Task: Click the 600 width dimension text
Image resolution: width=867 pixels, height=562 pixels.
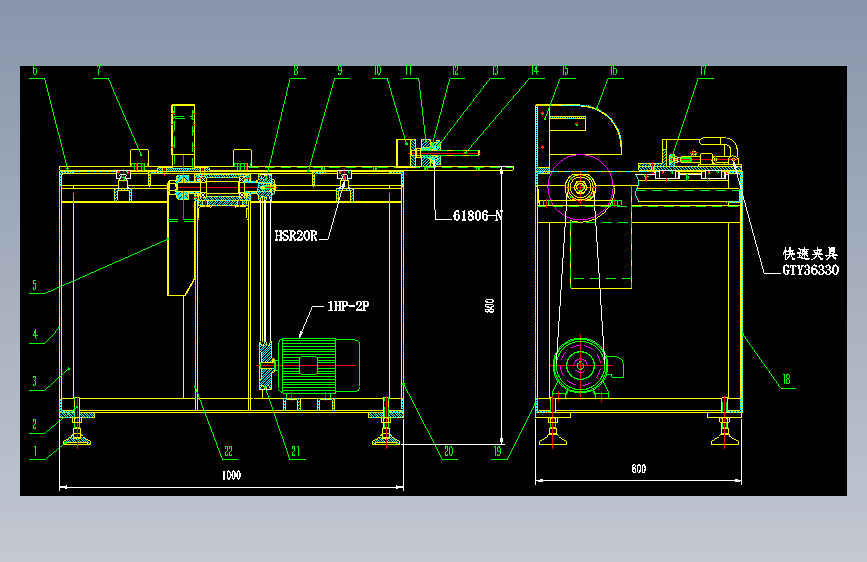Action: tap(639, 469)
